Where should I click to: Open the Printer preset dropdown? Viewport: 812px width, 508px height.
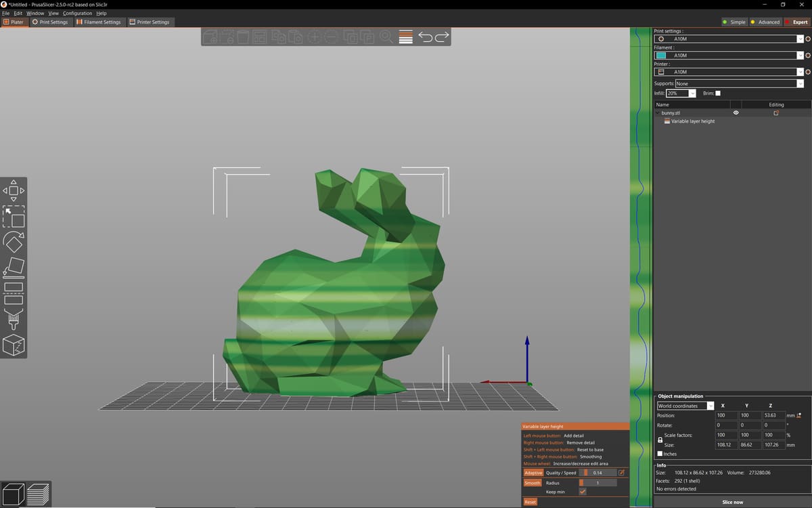click(x=729, y=72)
